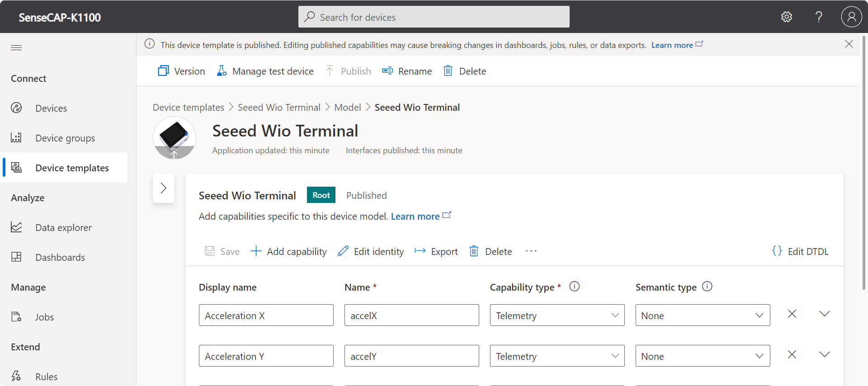Open the Semantic type info icon
The width and height of the screenshot is (868, 386).
point(708,287)
